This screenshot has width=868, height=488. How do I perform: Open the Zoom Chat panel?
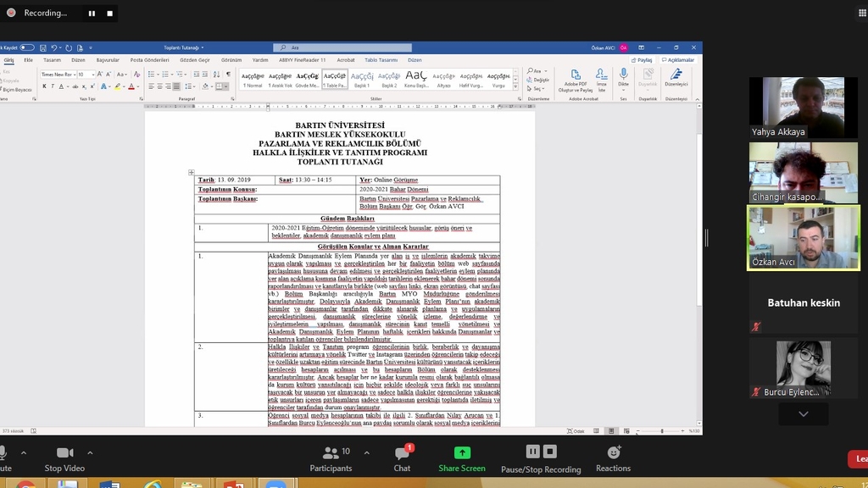tap(402, 453)
